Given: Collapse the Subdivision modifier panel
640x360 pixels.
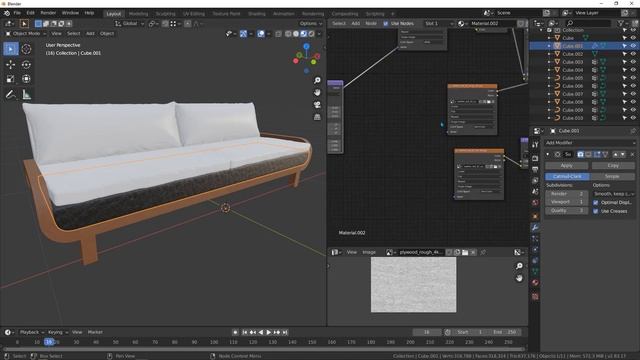Looking at the screenshot, I should 548,154.
